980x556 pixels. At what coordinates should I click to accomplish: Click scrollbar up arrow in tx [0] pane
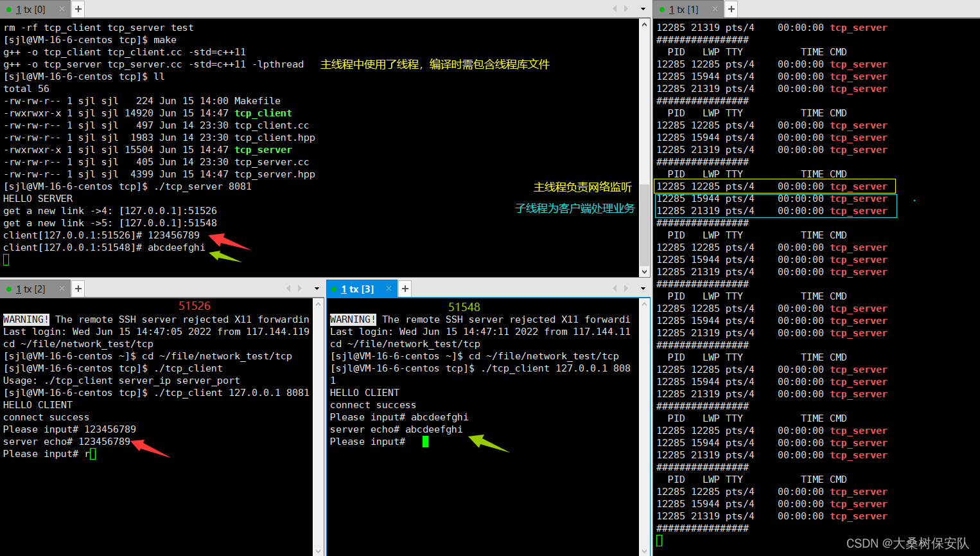click(645, 24)
